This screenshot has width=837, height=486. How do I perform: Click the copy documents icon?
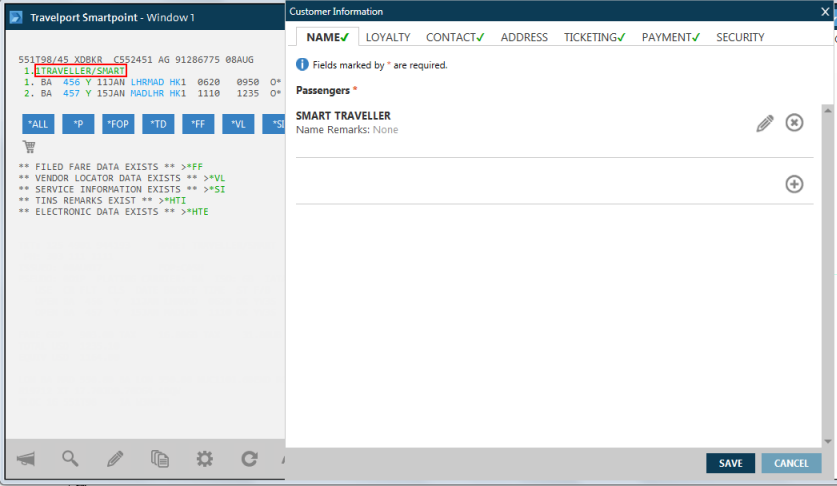tap(160, 459)
